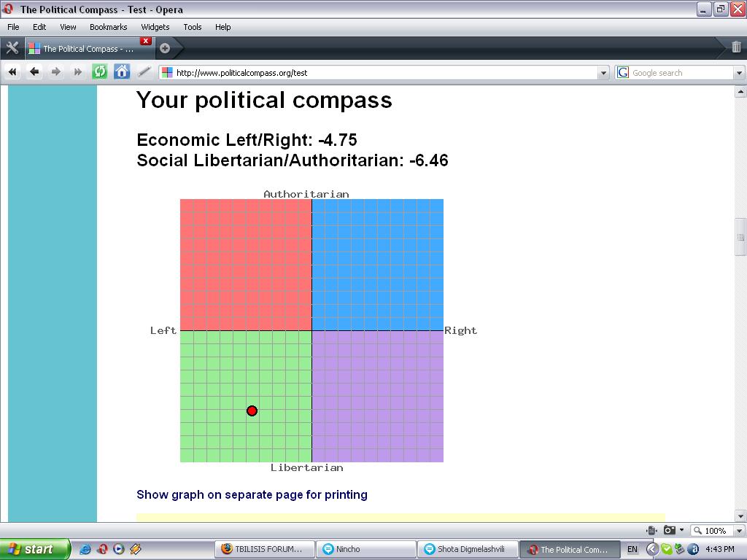Toggle image loading with the camera status icon
747x560 pixels.
click(670, 531)
